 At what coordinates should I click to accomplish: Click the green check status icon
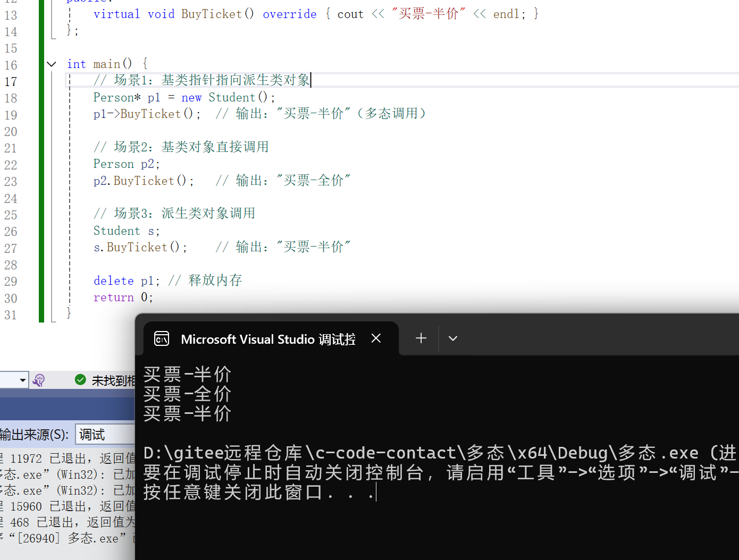coord(80,380)
